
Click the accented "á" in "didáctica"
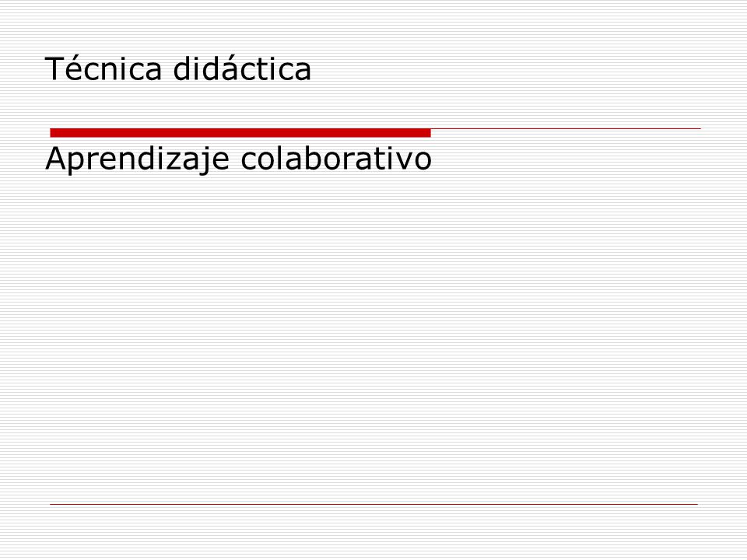[230, 69]
